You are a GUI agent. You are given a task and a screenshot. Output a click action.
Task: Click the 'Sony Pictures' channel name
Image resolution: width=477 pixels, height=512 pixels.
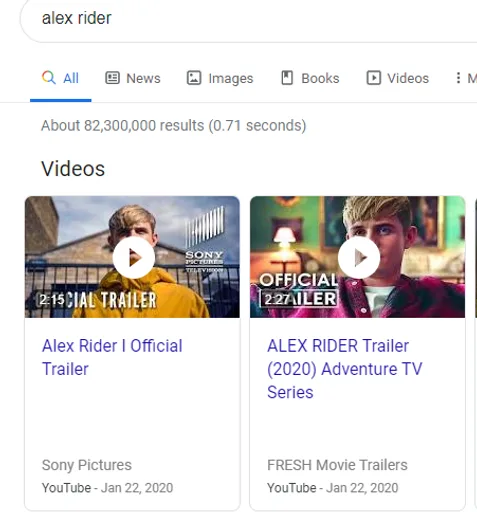(x=87, y=465)
